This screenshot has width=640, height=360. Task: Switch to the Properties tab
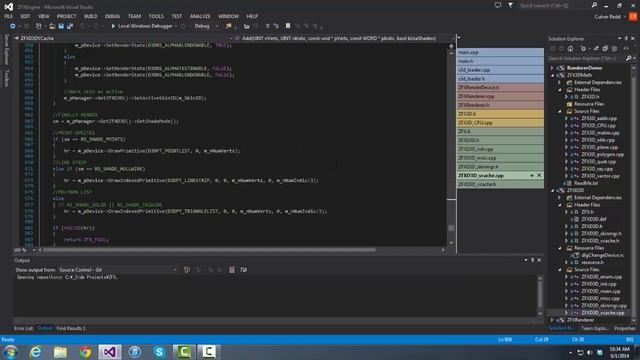pyautogui.click(x=624, y=328)
